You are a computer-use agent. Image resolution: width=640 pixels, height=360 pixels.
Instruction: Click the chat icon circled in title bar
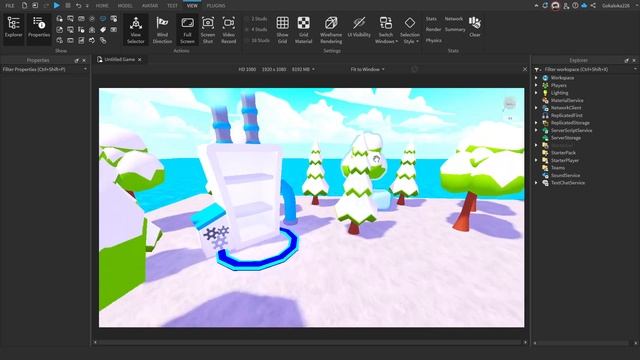[x=556, y=6]
